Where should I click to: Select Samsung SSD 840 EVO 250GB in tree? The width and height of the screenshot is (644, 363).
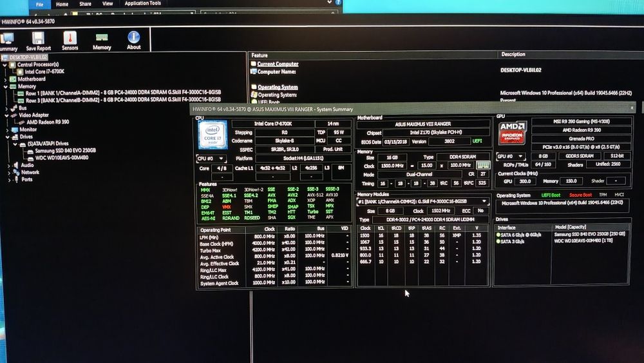point(65,151)
